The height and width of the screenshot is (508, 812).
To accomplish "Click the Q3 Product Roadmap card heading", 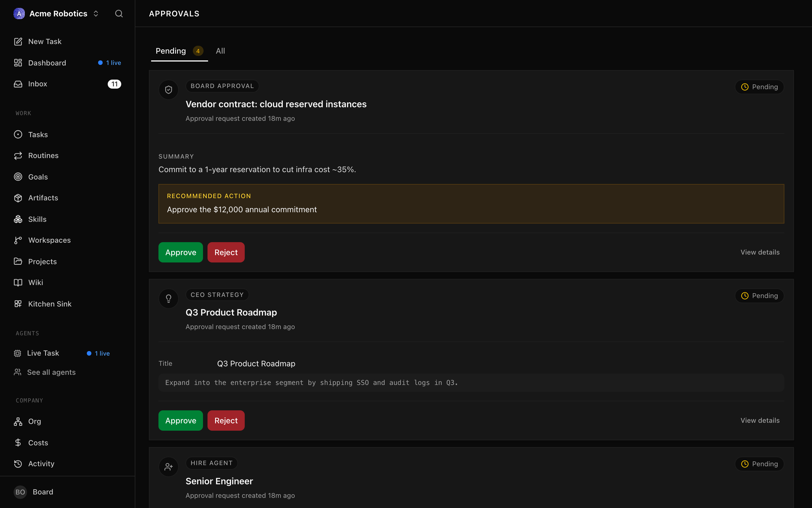I will coord(231,312).
